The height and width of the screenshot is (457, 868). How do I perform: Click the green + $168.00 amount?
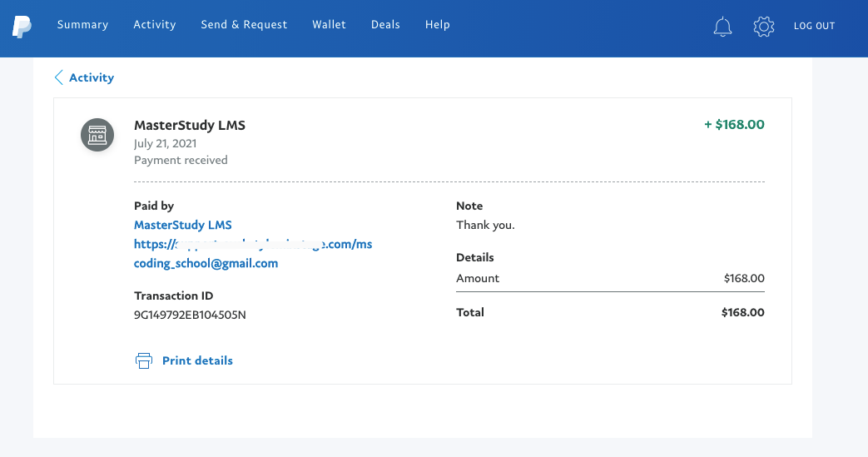click(734, 124)
